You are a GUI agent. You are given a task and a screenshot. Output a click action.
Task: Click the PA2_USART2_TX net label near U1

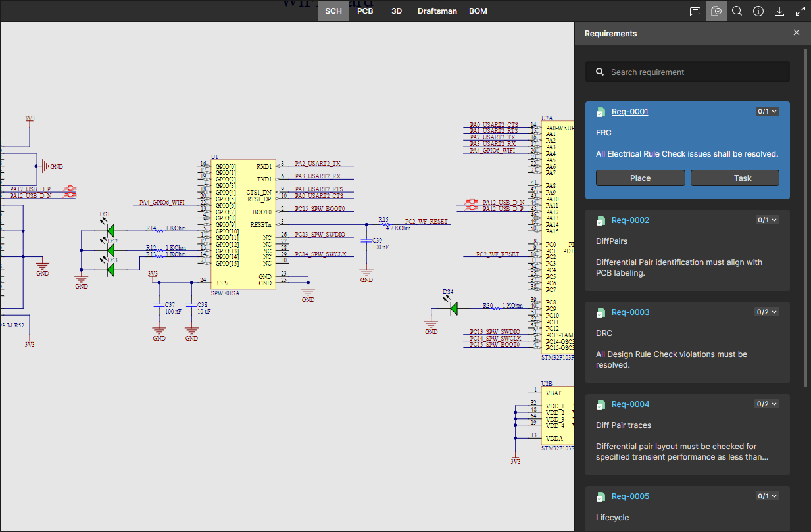click(x=318, y=163)
